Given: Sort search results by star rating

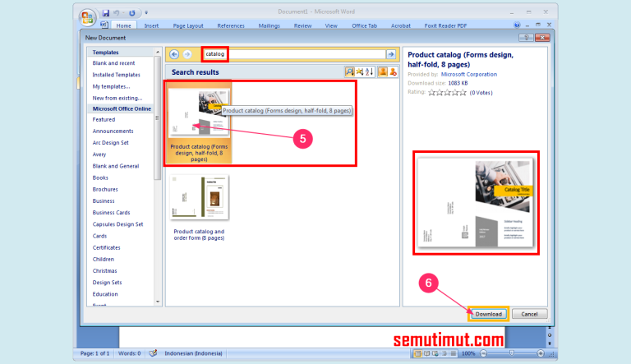Looking at the screenshot, I should pos(359,71).
